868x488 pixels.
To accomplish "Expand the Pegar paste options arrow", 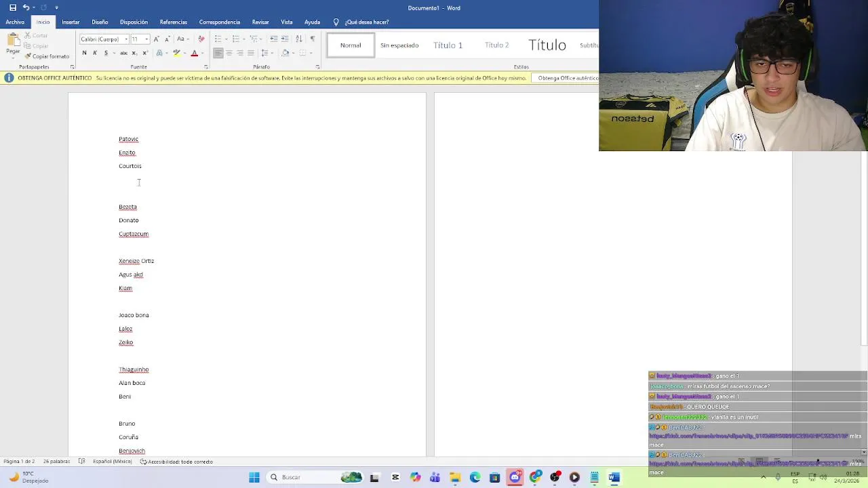I will [x=13, y=57].
